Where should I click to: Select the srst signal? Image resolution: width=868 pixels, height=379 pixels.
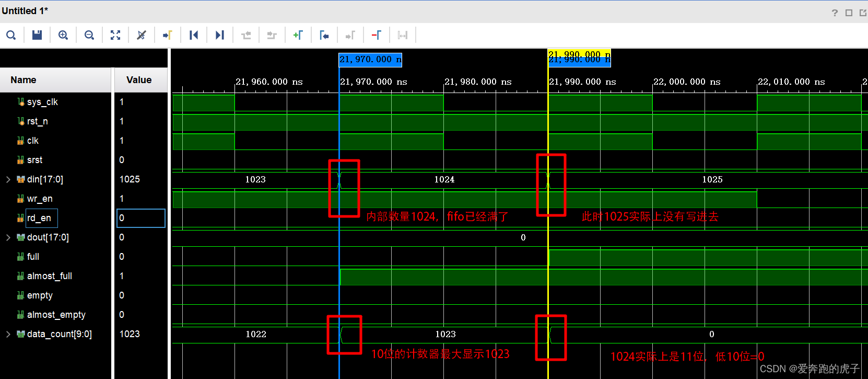(34, 160)
